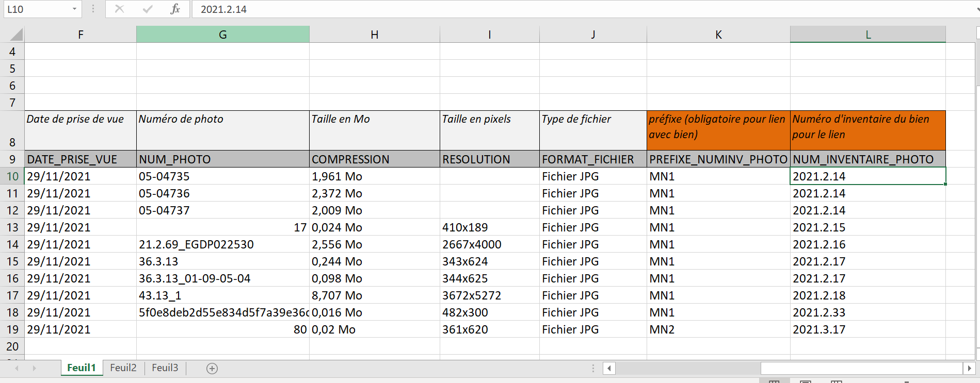
Task: Select column F header
Action: coord(81,35)
